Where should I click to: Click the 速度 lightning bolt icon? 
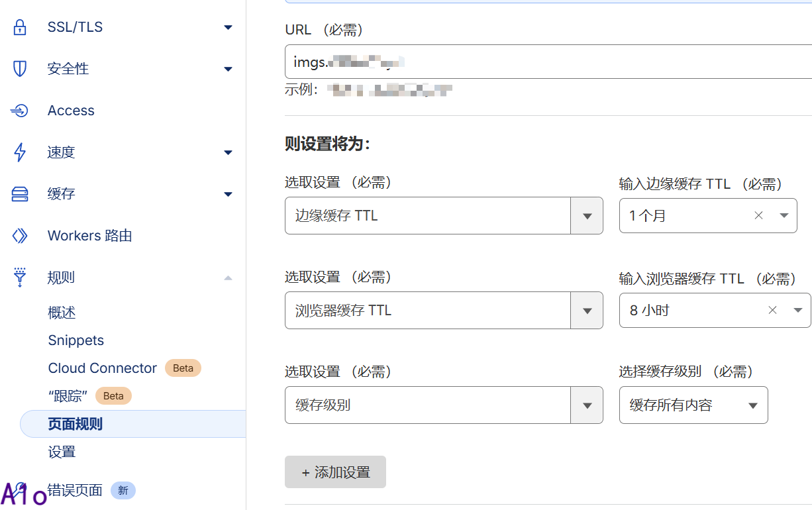(20, 152)
